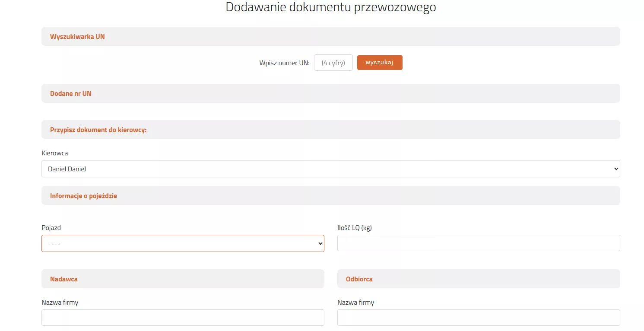
Task: Click the orange wyszukaj button
Action: 379,63
